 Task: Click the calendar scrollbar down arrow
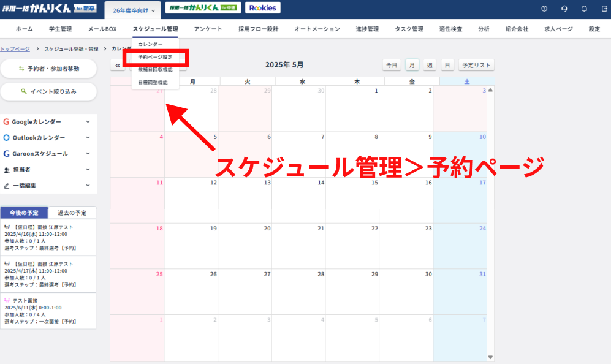490,357
